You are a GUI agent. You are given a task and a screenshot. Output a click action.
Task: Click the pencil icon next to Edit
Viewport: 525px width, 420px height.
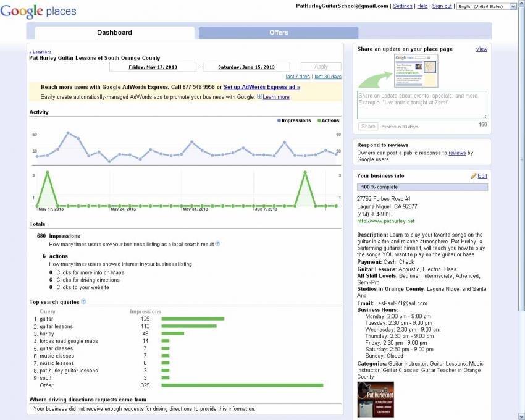click(x=474, y=175)
